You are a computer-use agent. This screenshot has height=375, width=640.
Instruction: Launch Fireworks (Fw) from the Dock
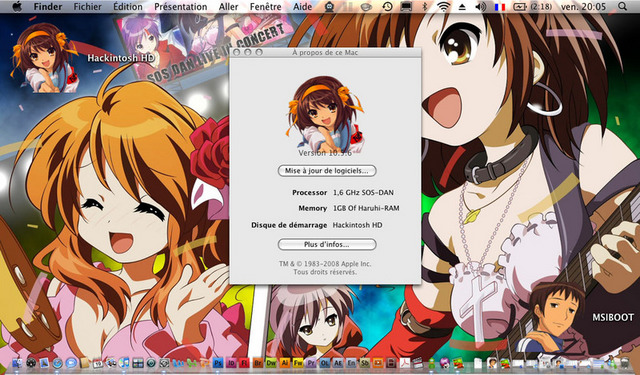298,363
